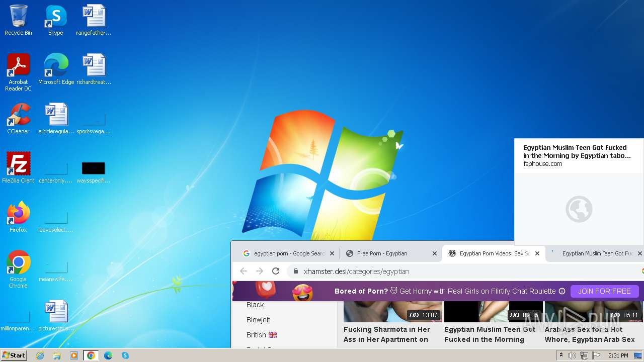644x362 pixels.
Task: Click the JOIN FOR FREE button
Action: click(604, 291)
